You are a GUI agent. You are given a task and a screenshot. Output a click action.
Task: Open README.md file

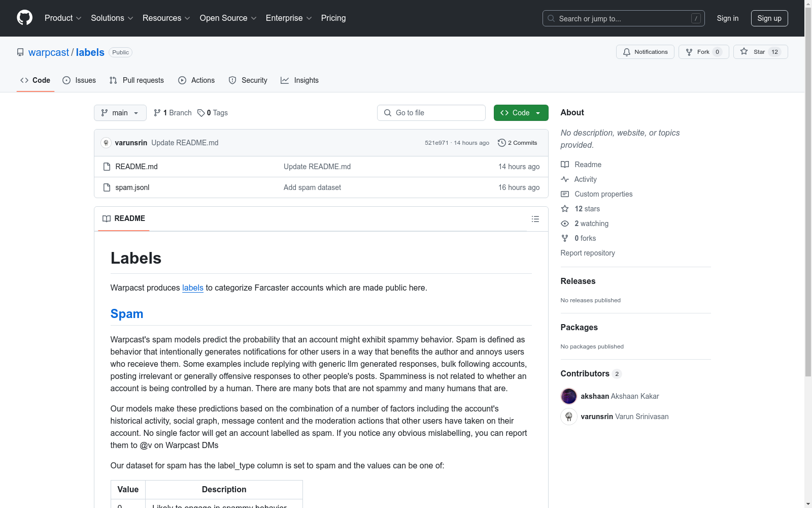click(137, 167)
